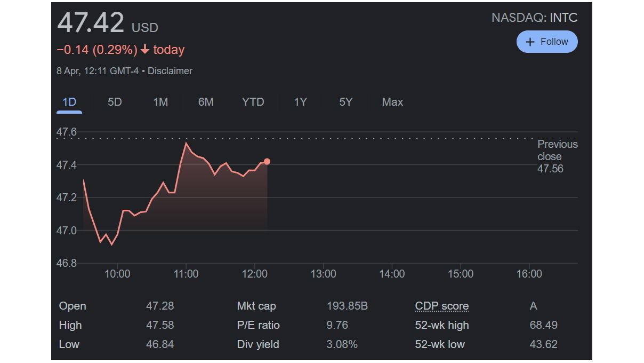The image size is (644, 363).
Task: Click the High value 47.58
Action: tap(160, 325)
